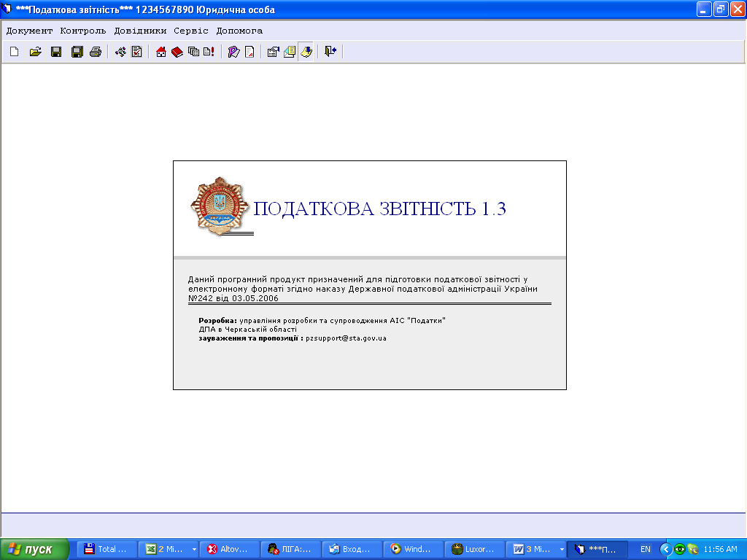This screenshot has width=747, height=560.
Task: Switch to Входящие mail taskbar button
Action: coord(352,549)
